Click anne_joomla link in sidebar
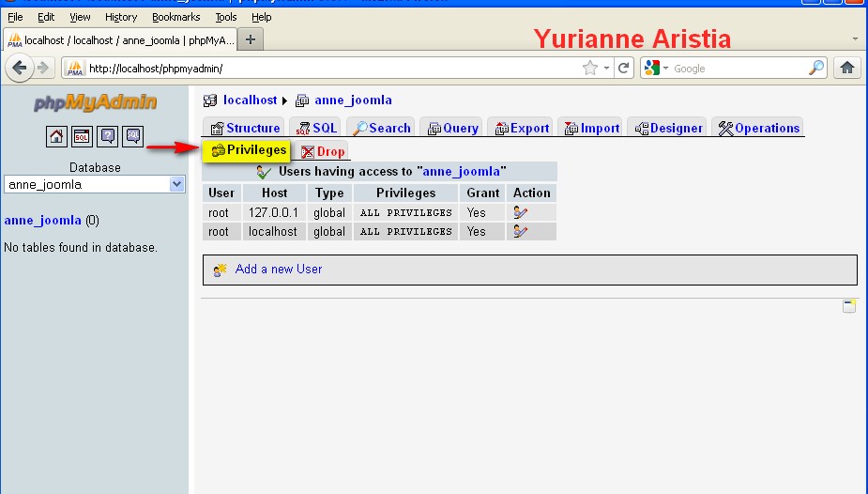 [42, 221]
